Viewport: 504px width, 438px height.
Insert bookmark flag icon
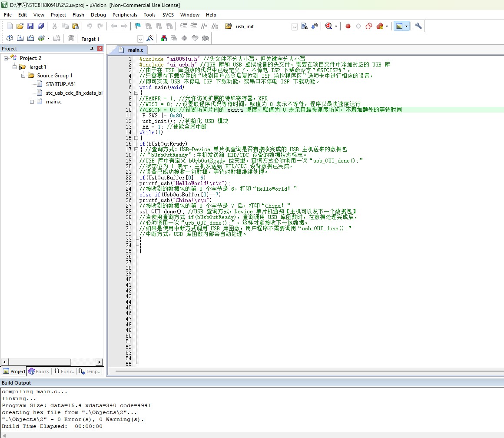[x=138, y=26]
